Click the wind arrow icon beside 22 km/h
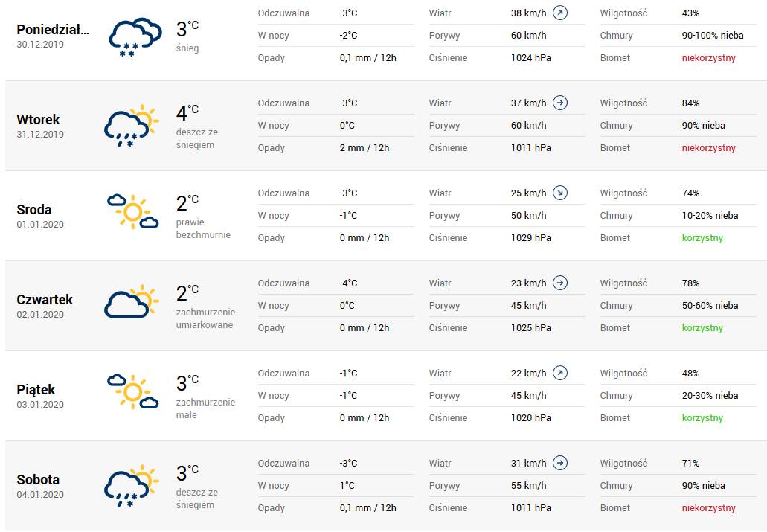Image resolution: width=767 pixels, height=532 pixels. (x=560, y=373)
